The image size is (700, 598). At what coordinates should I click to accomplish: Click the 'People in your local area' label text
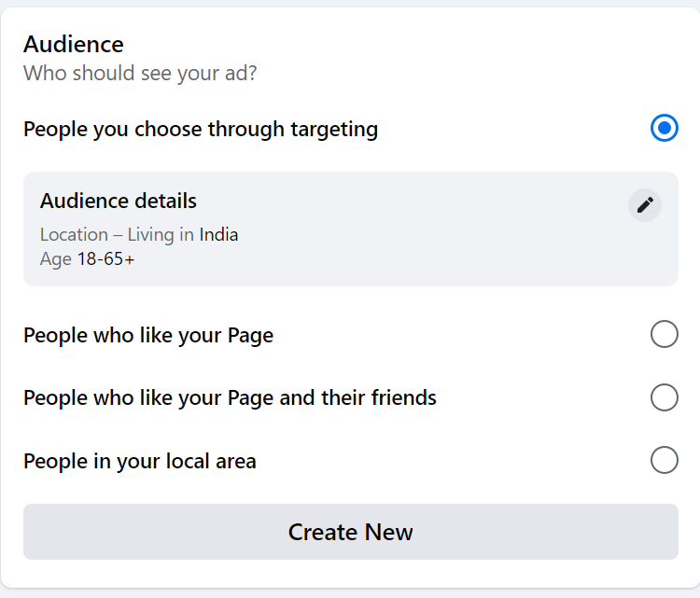click(140, 462)
